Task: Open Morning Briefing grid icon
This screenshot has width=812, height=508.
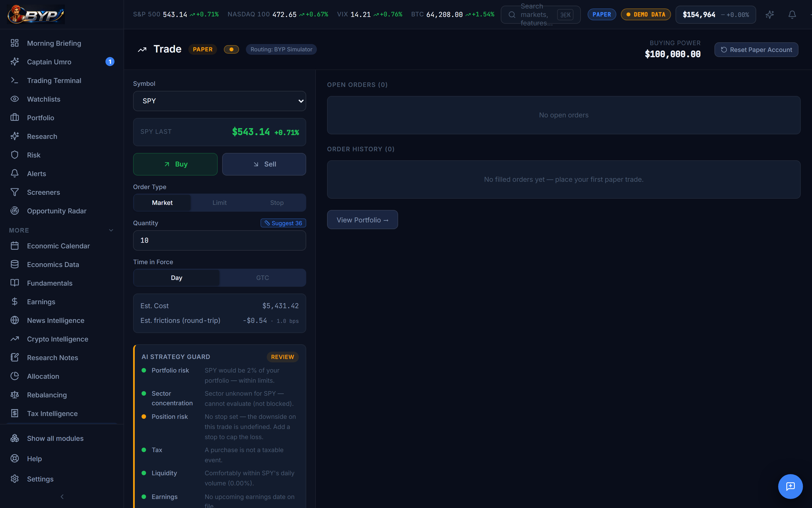Action: pos(14,43)
